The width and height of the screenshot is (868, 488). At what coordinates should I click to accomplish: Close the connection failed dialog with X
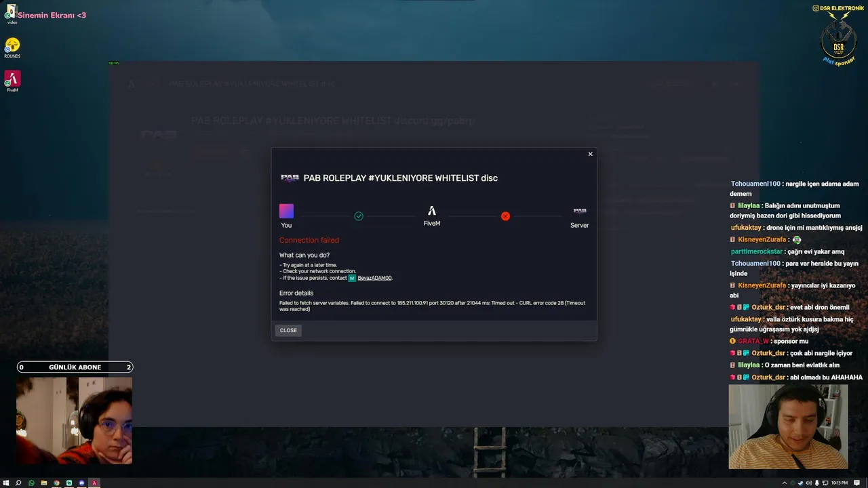click(590, 154)
